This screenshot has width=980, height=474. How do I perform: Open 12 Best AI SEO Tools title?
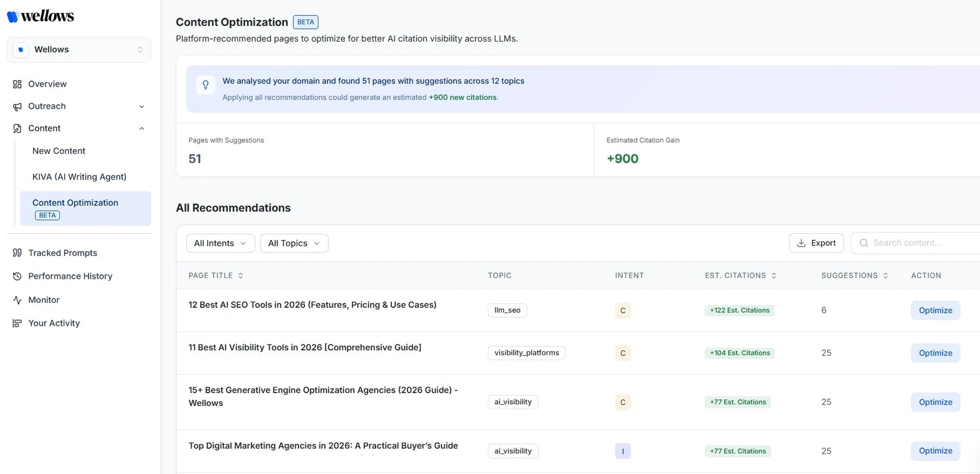(x=313, y=305)
